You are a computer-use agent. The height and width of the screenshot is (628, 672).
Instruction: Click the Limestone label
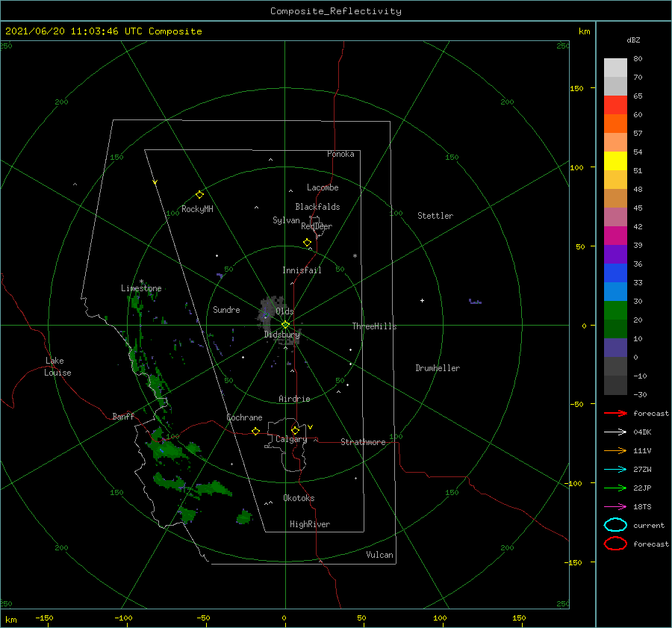141,288
